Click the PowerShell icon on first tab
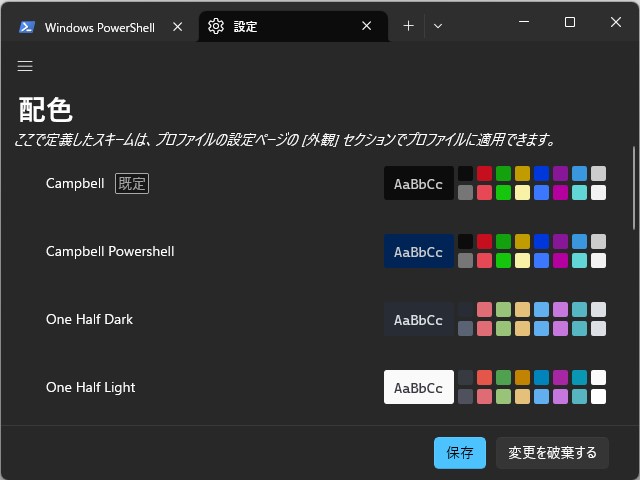Image resolution: width=640 pixels, height=480 pixels. tap(27, 27)
